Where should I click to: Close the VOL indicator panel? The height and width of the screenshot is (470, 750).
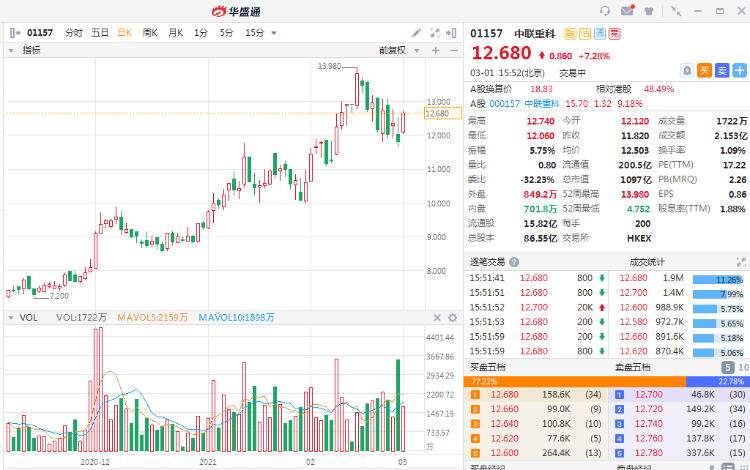click(437, 317)
